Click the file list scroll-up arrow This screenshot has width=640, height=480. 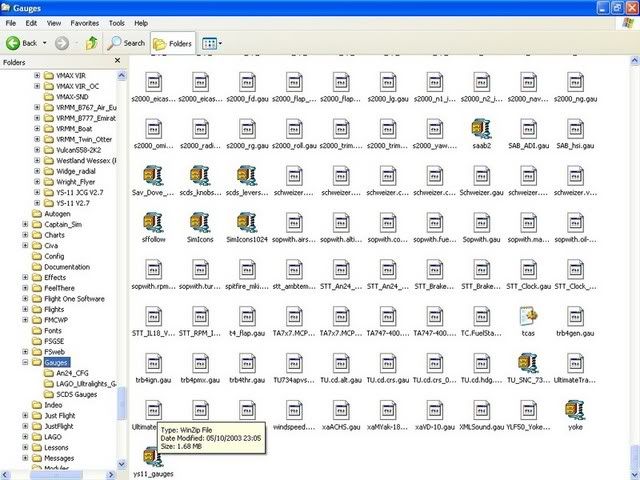635,61
